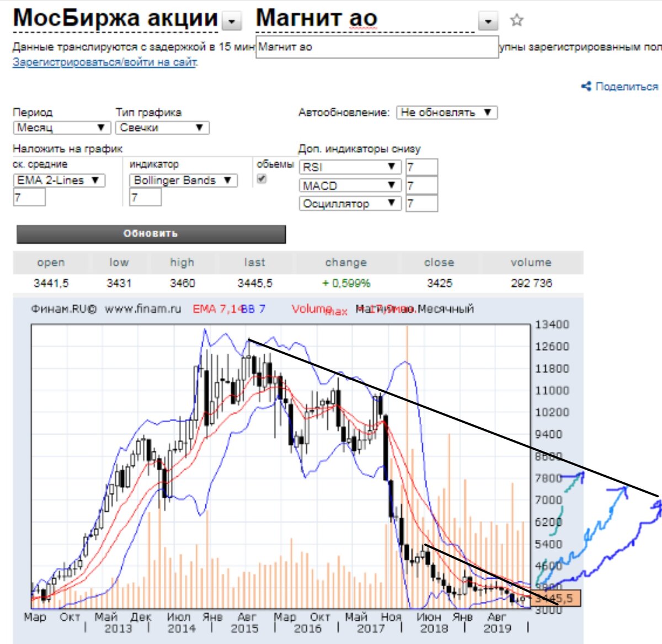Click the low value 3431

pos(119,283)
